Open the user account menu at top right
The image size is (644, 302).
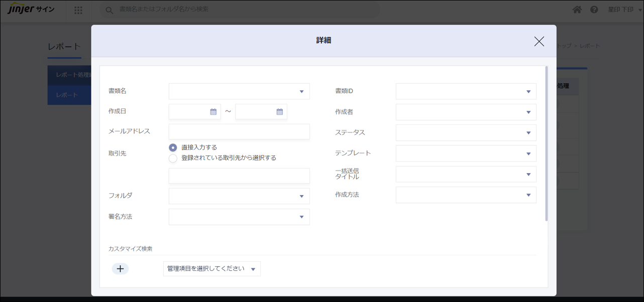[624, 10]
